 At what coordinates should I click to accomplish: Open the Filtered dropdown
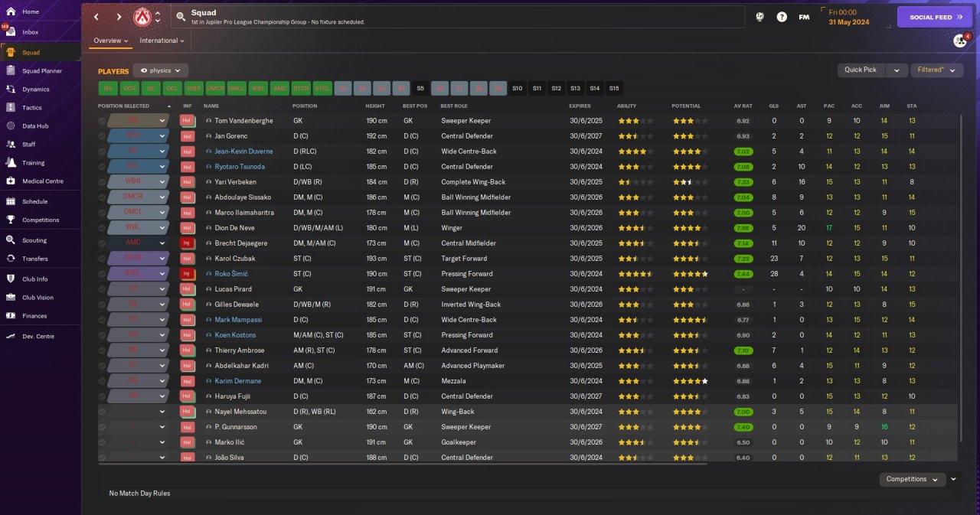(936, 70)
